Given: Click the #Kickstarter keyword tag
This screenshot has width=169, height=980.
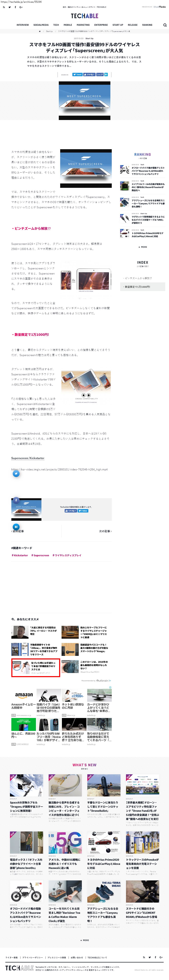Looking at the screenshot, I should click(x=20, y=555).
